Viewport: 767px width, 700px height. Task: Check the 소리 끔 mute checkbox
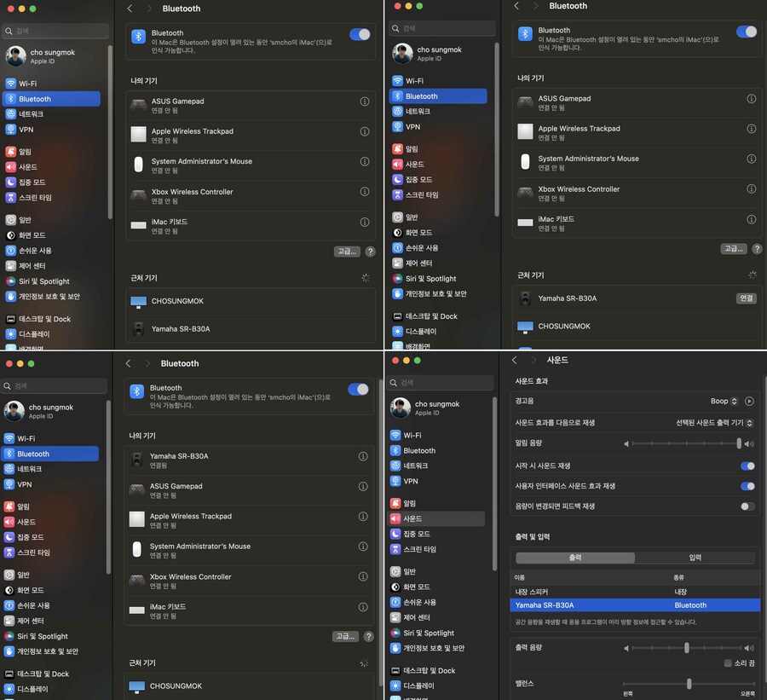pyautogui.click(x=728, y=662)
